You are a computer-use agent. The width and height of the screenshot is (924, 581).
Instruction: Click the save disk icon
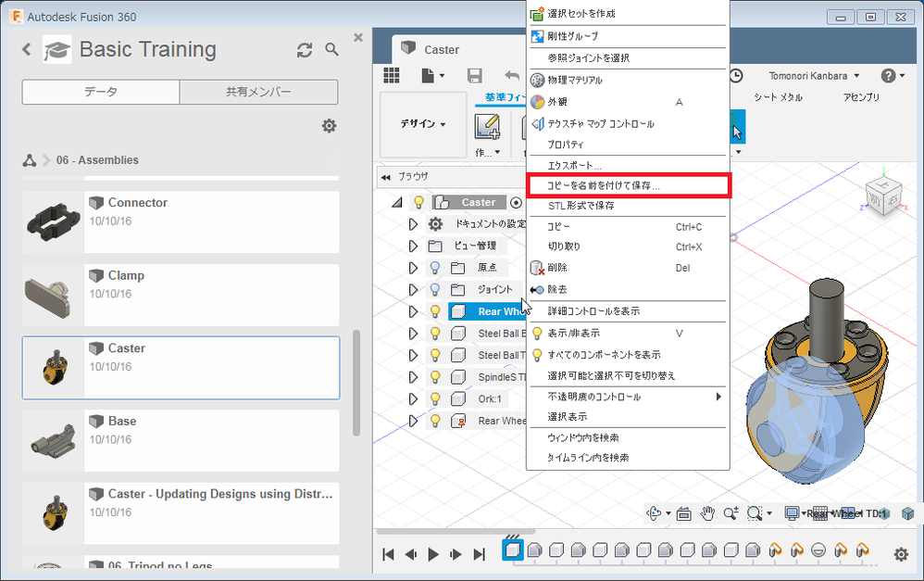[x=474, y=75]
